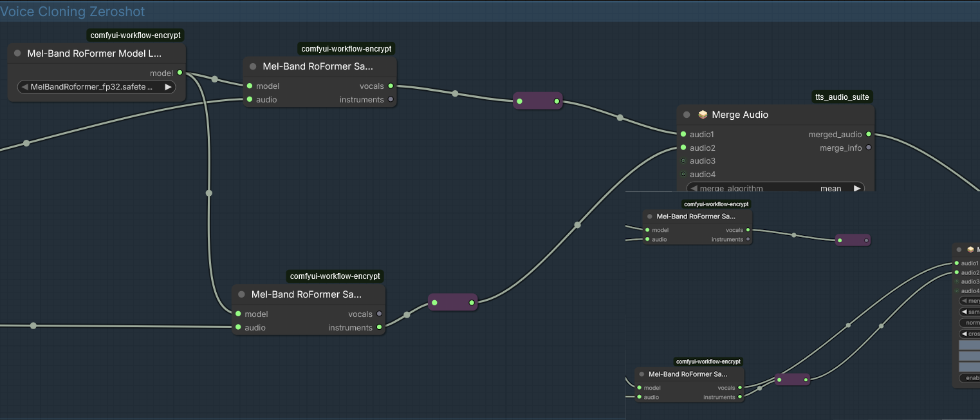The image size is (980, 420).
Task: Click the tts_audio_suite badge
Action: point(842,97)
